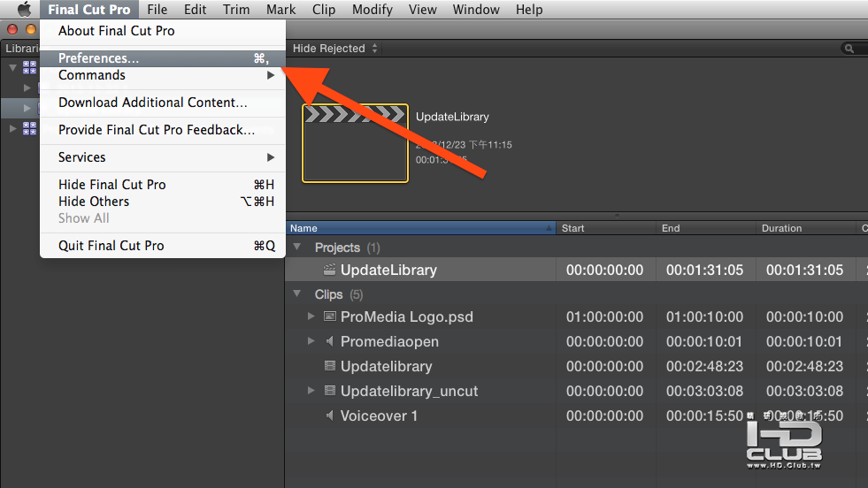Expand the Promediaopen clip
Screen dimensions: 868x488
click(x=311, y=341)
